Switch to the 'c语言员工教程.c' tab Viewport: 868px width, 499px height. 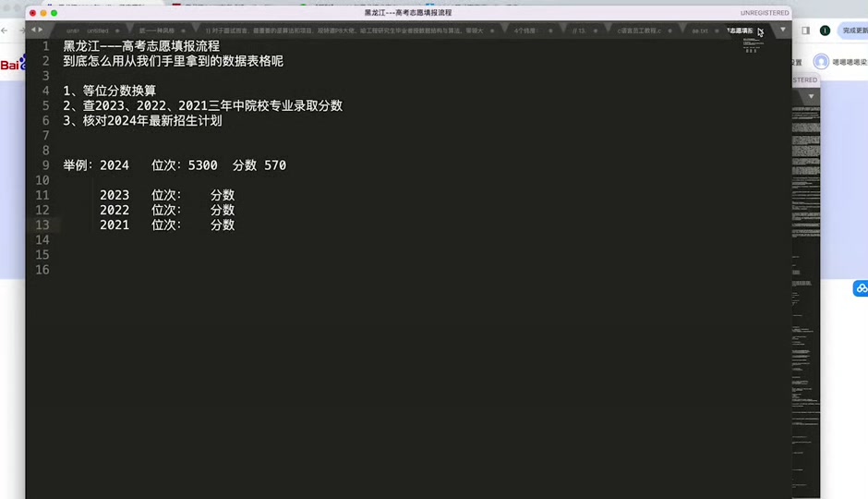tap(639, 30)
